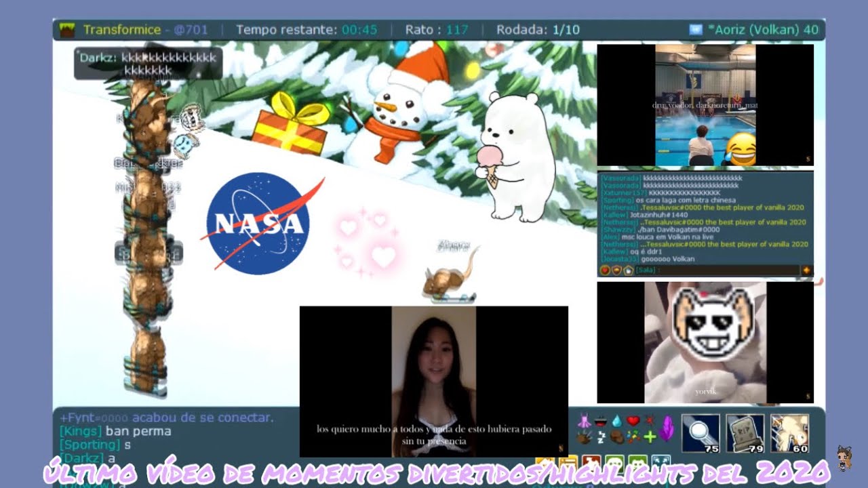This screenshot has width=868, height=488.
Task: Send the red heart kiss emote
Action: (x=633, y=422)
